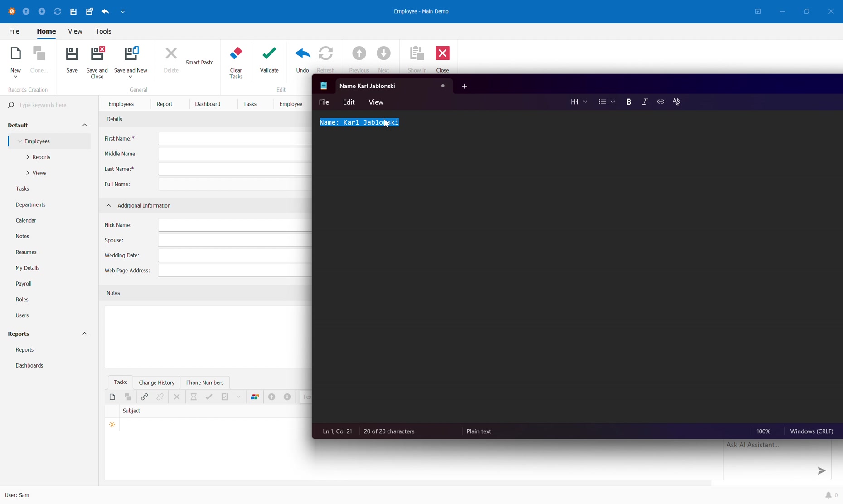Click the Undo ribbon button
Screen dimensions: 843x504
(302, 59)
